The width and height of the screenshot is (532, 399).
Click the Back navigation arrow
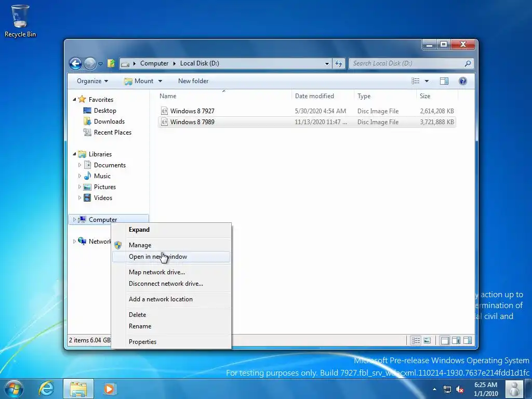point(75,63)
